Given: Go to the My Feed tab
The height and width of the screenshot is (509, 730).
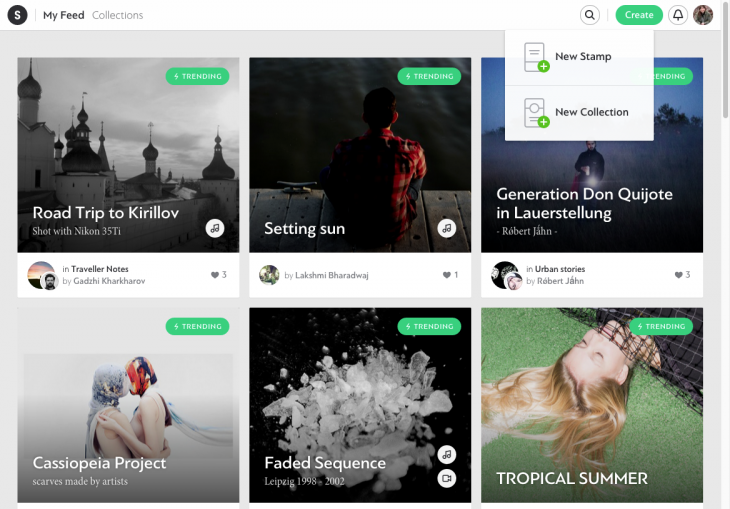Looking at the screenshot, I should pyautogui.click(x=63, y=15).
